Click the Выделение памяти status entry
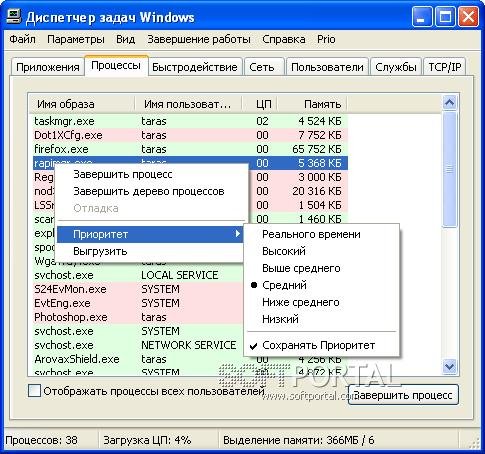485x454 pixels. coord(298,440)
